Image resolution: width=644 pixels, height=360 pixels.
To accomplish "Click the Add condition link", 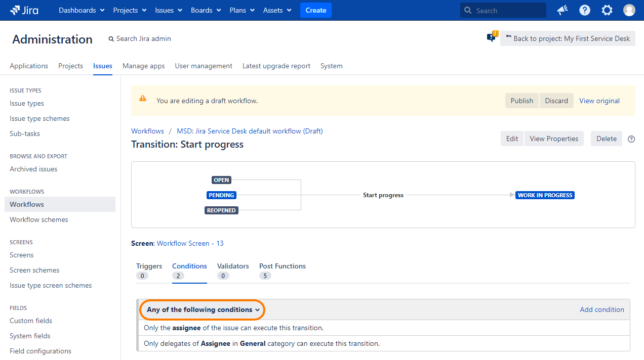I will point(601,309).
